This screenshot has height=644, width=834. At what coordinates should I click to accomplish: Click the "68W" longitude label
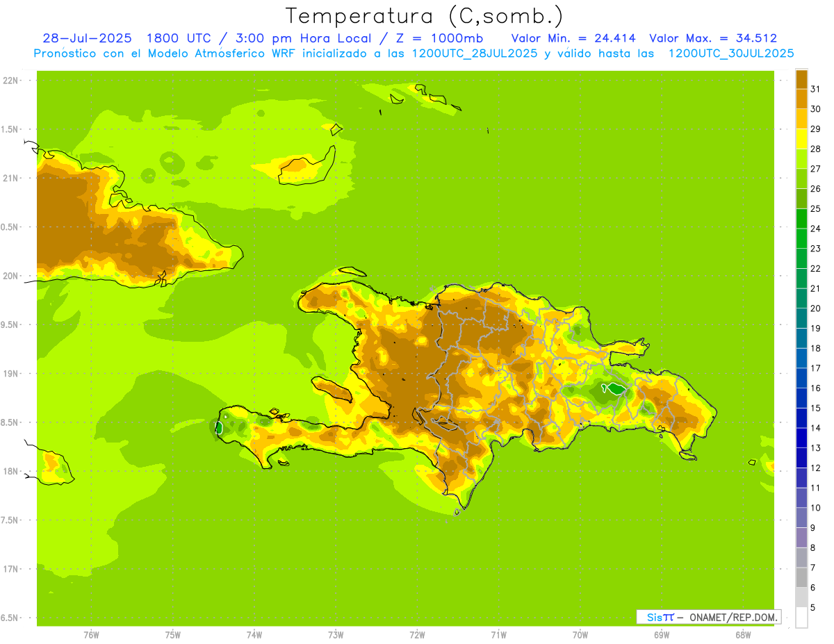(743, 635)
